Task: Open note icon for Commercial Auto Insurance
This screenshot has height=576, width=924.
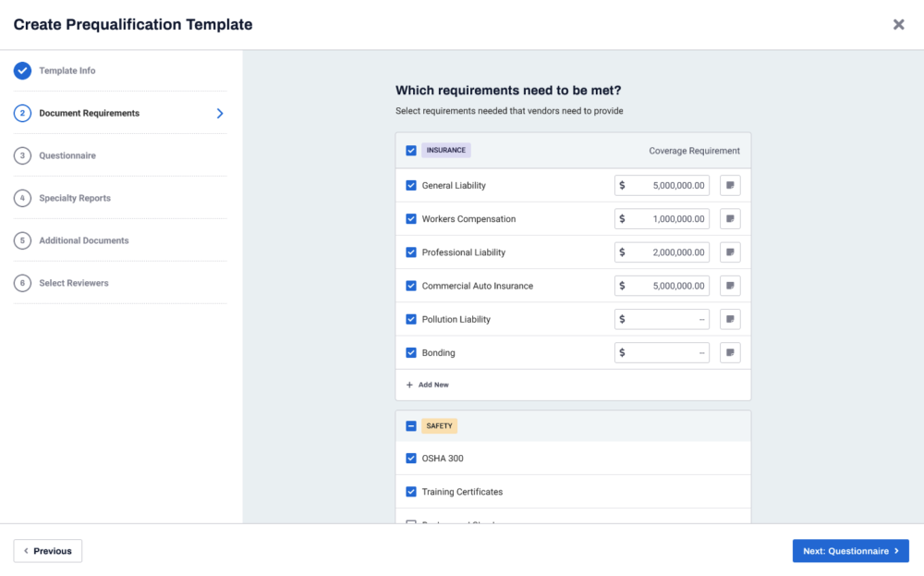Action: pos(730,286)
